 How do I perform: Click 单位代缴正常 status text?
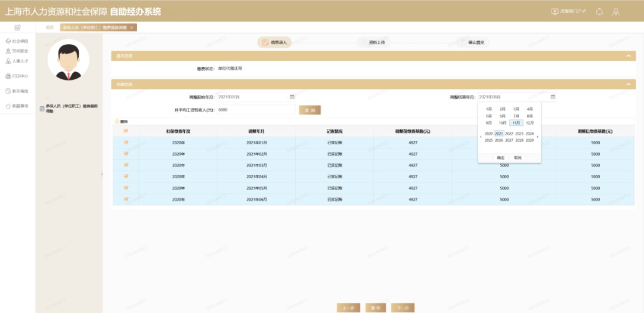tap(230, 69)
